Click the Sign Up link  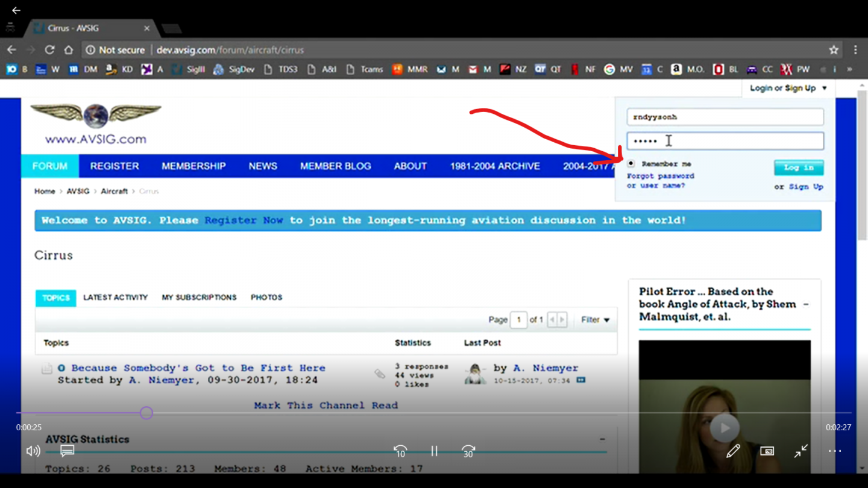click(x=806, y=187)
